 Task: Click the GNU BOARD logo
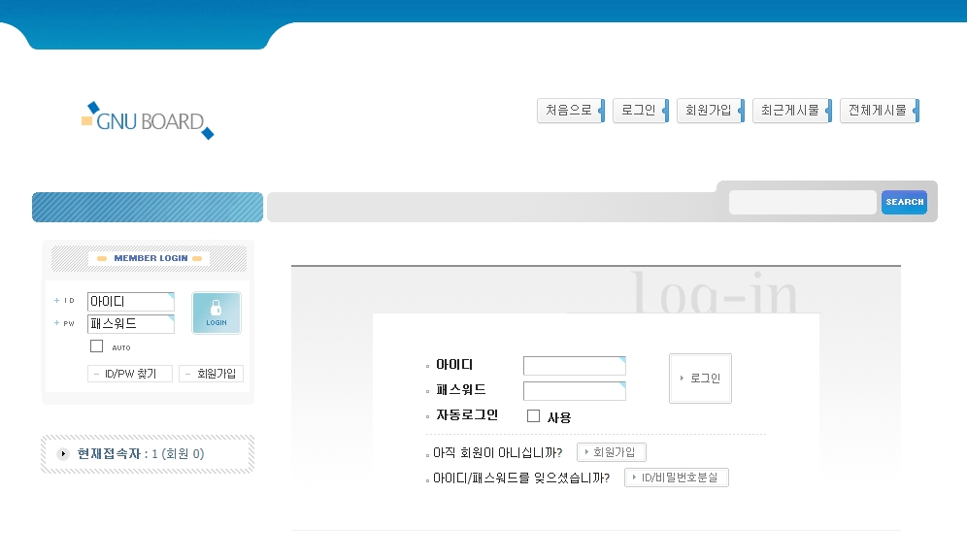[x=148, y=121]
